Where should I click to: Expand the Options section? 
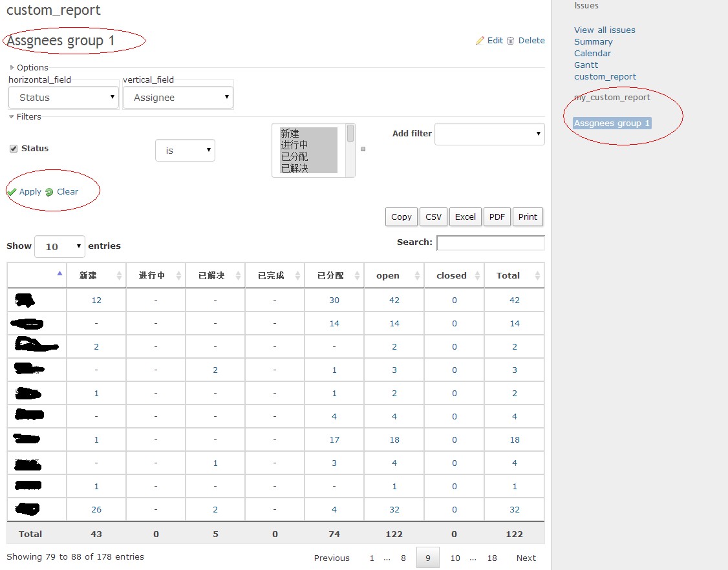[x=12, y=67]
